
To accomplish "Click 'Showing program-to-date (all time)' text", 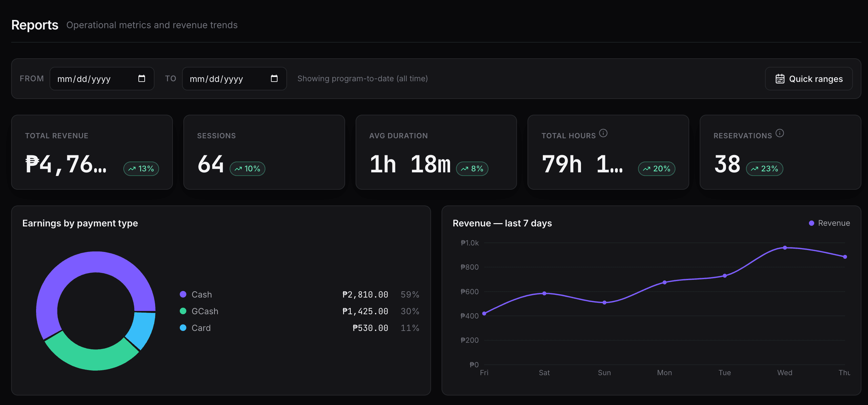I will (x=362, y=78).
